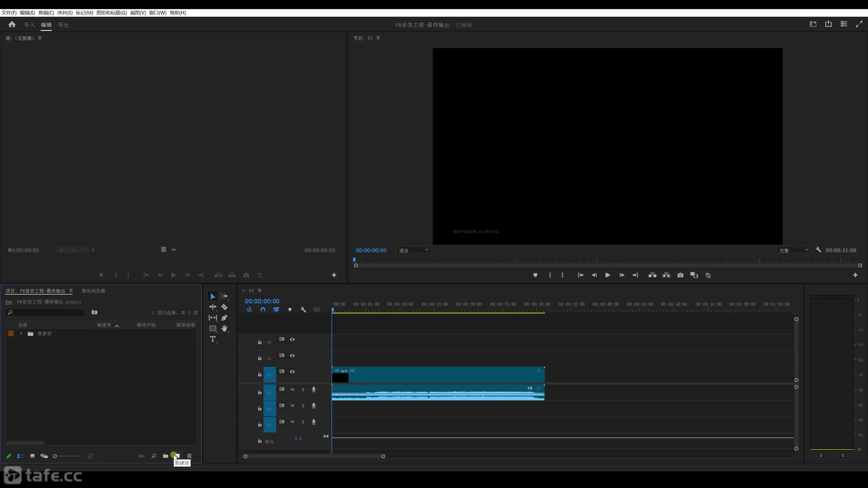
Task: Click the Home icon
Action: coord(12,24)
